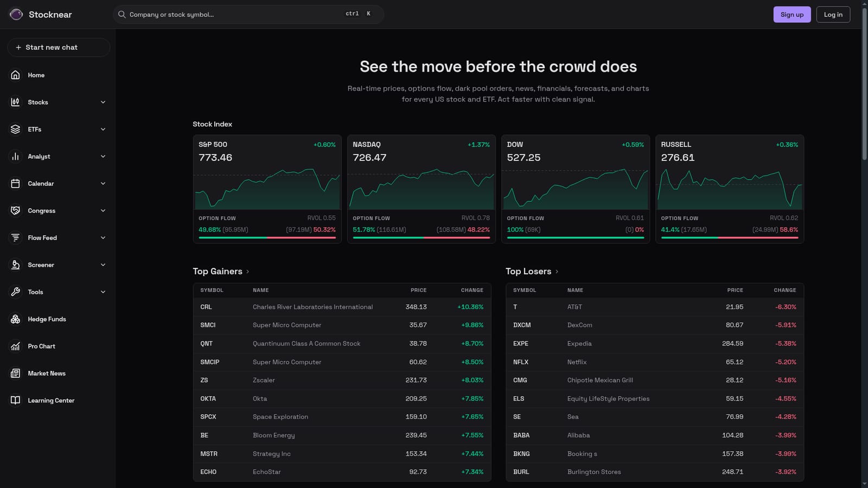Viewport: 868px width, 488px height.
Task: Expand the Tools menu chevron
Action: [103, 292]
